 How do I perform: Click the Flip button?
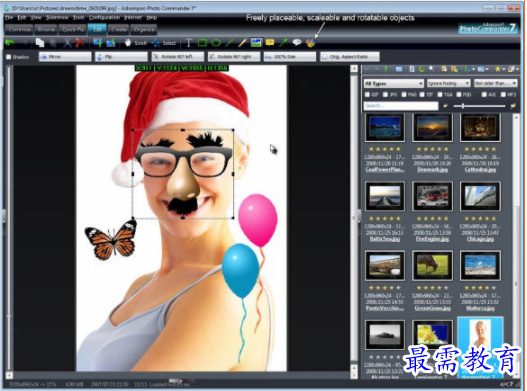121,57
